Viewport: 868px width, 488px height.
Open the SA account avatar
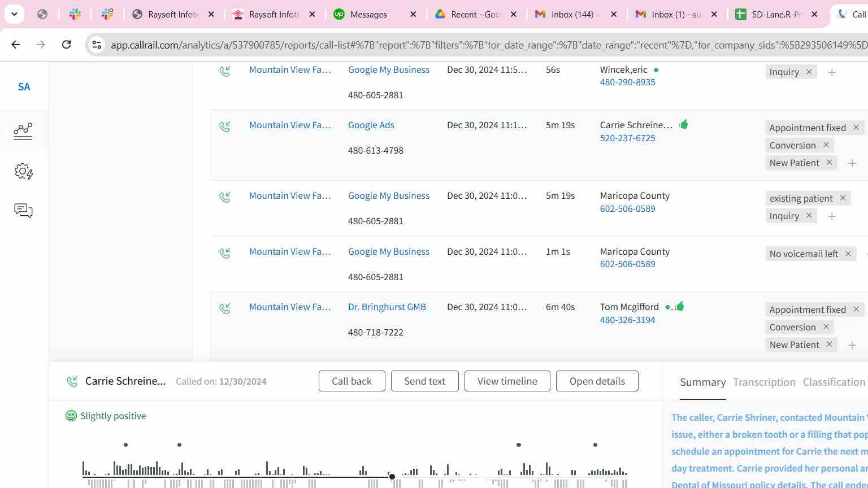click(x=24, y=87)
